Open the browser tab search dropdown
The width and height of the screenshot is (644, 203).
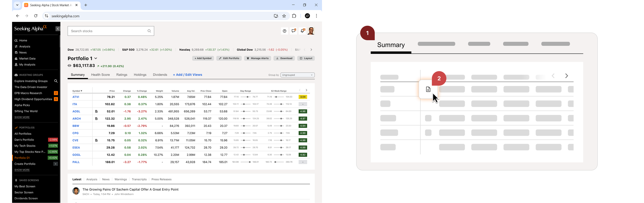[x=17, y=5]
